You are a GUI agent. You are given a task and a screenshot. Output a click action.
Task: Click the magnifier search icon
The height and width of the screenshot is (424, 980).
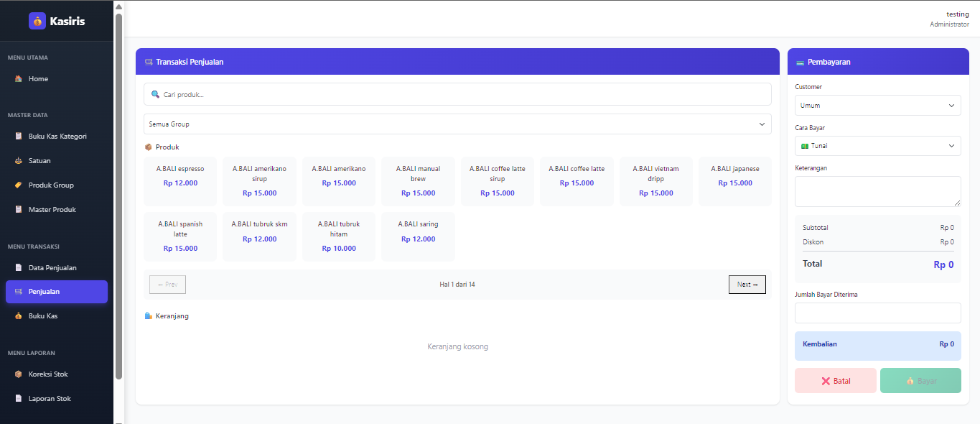point(155,94)
